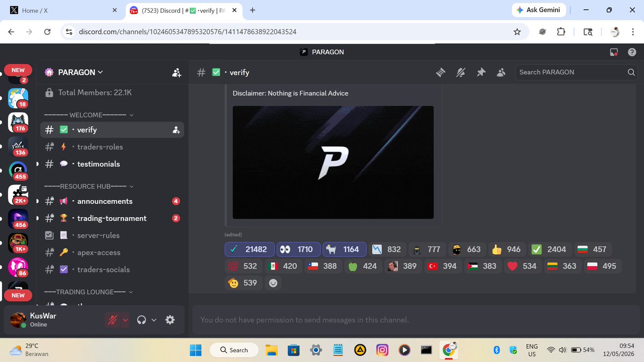Click magnifier icon in Search PARAGON
644x362 pixels.
(x=631, y=72)
